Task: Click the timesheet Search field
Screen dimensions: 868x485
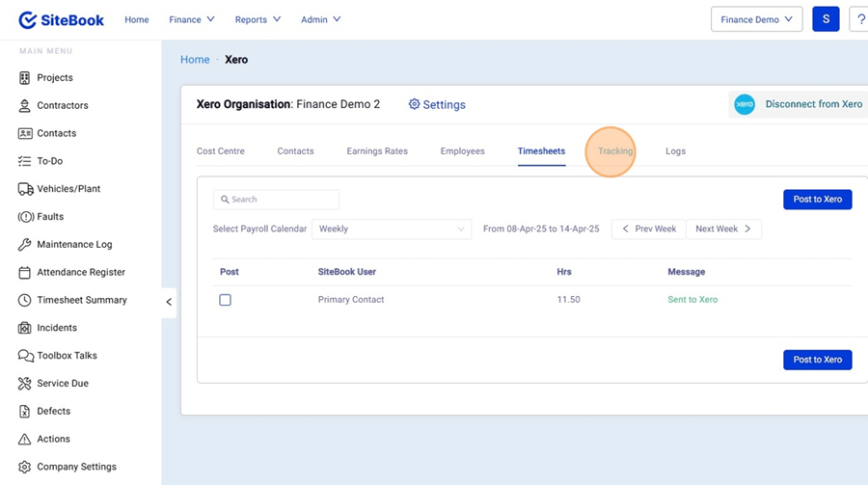Action: tap(277, 200)
